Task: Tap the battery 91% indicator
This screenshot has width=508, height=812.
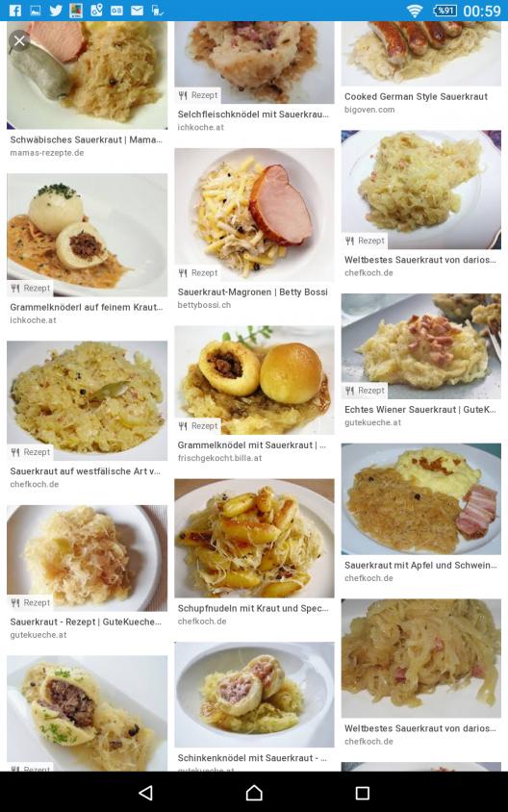Action: [444, 11]
